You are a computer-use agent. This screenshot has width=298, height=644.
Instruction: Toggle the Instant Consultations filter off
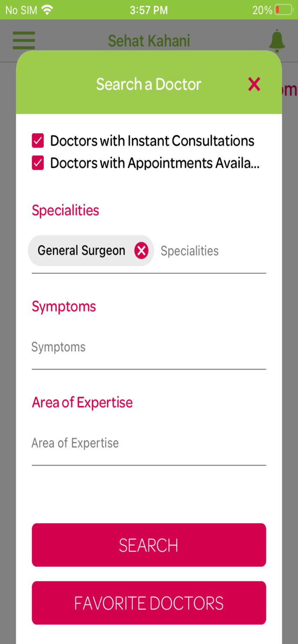37,140
